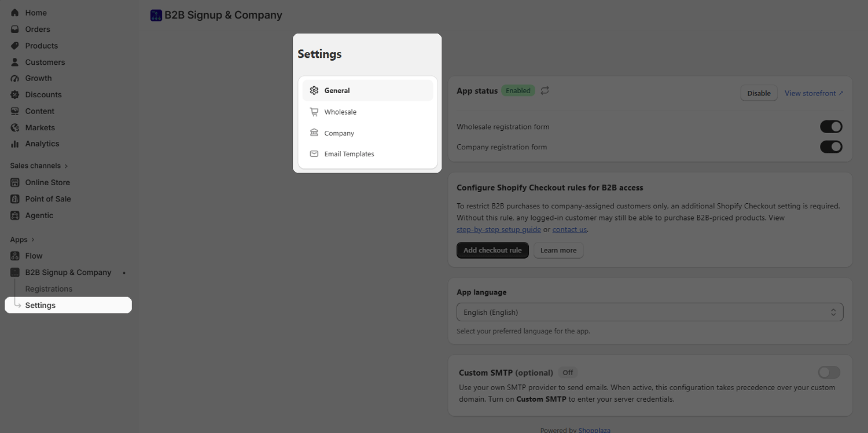Open the App language dropdown

pyautogui.click(x=650, y=312)
